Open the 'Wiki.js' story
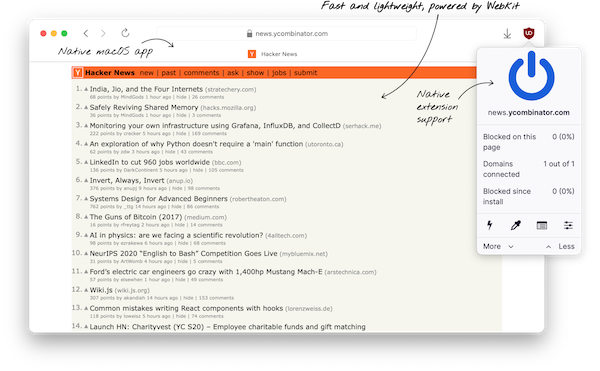Viewport: 600px width, 371px height. tap(101, 290)
